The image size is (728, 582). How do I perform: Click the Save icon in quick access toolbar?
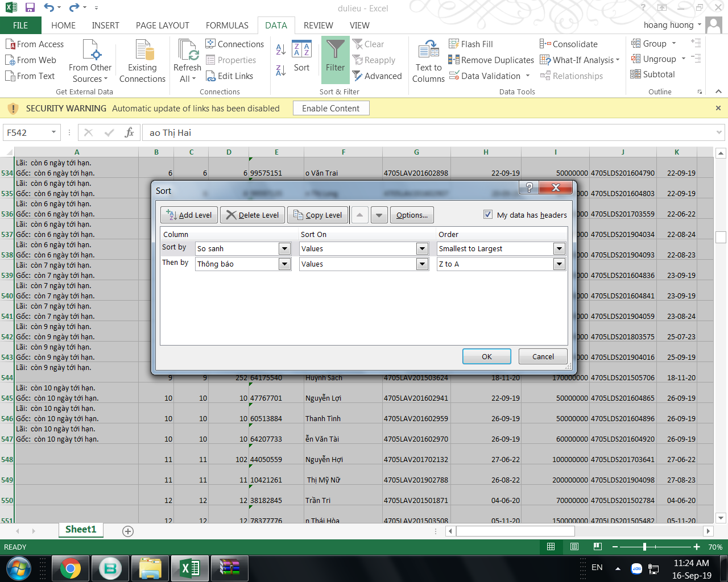coord(30,8)
